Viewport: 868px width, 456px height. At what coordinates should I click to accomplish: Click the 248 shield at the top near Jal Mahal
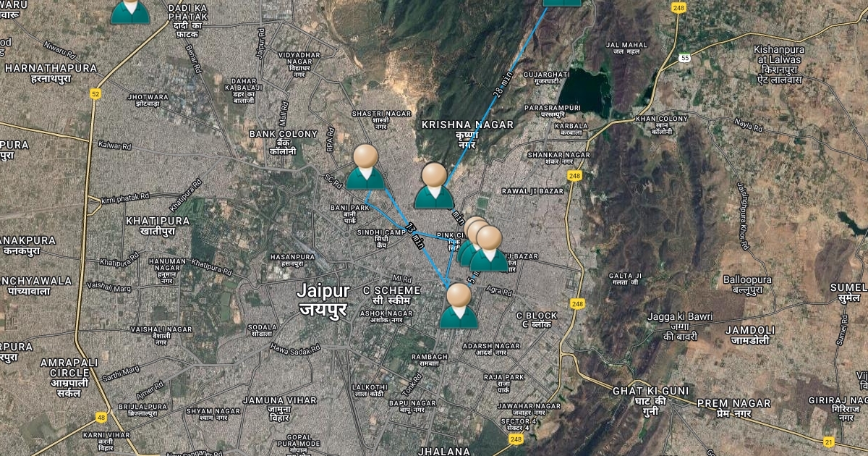[x=678, y=7]
